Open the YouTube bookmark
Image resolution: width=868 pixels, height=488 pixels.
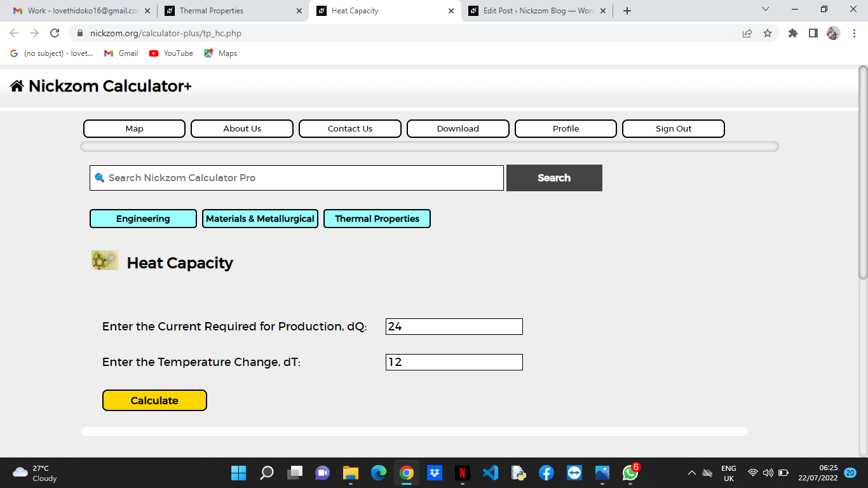click(x=171, y=53)
